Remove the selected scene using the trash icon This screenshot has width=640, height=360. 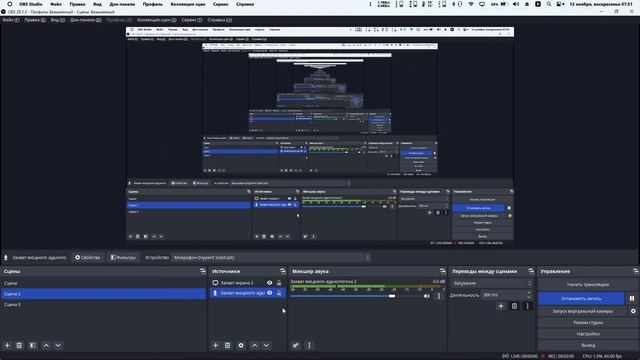point(19,345)
